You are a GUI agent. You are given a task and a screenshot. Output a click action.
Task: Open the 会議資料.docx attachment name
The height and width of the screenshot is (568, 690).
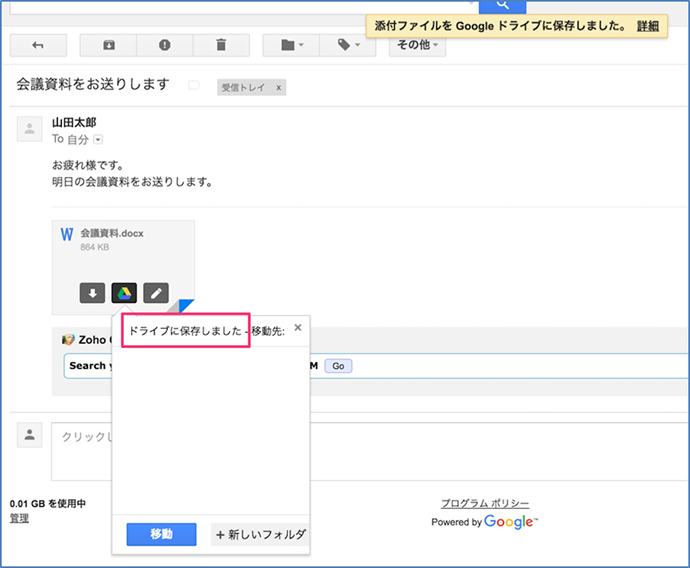[112, 234]
